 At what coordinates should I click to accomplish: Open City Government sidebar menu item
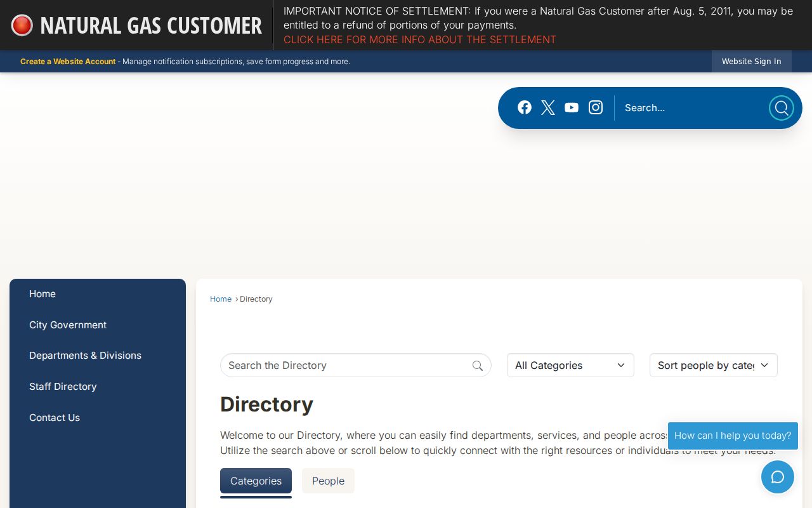(68, 325)
